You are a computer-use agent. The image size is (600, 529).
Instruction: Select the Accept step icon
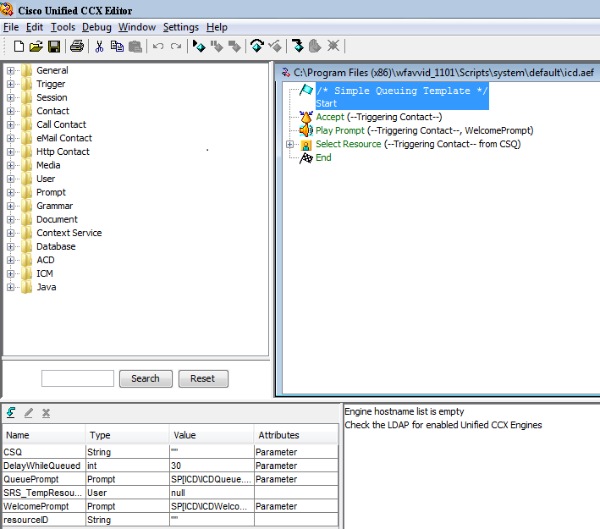(306, 117)
